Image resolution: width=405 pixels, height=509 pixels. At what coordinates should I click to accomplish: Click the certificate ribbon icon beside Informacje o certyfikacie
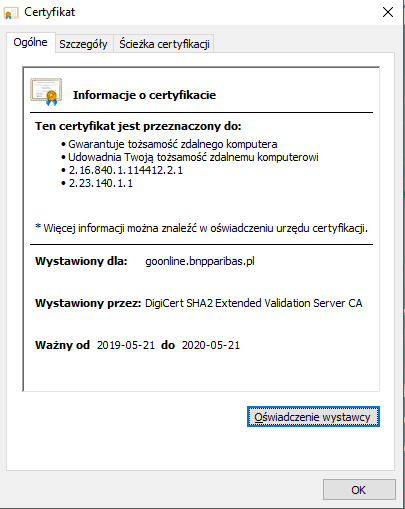(x=46, y=92)
